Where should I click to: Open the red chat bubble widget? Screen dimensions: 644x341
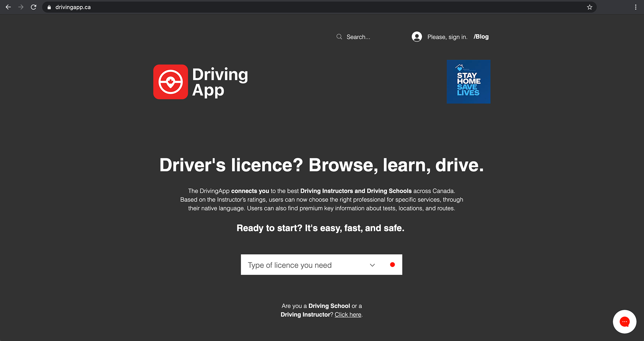tap(625, 322)
